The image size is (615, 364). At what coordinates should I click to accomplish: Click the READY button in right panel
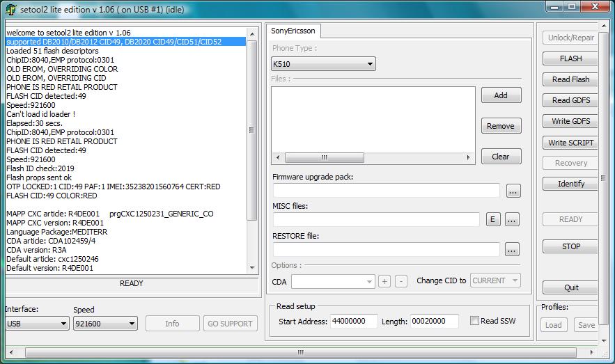[570, 219]
